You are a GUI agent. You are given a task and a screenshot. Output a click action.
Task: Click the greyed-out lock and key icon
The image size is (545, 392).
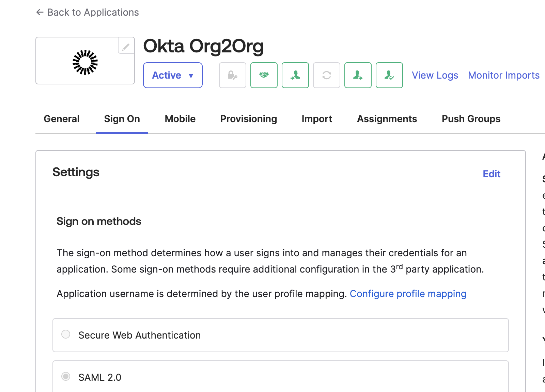[233, 75]
